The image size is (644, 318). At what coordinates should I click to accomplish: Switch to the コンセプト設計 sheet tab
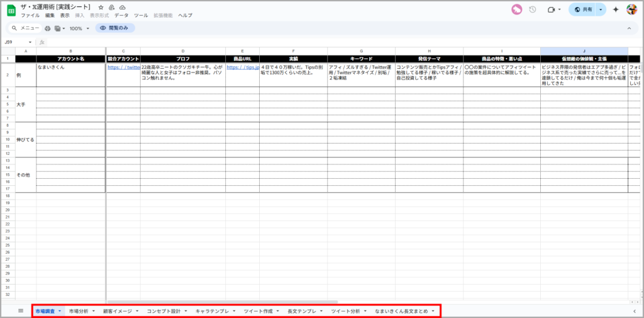[164, 311]
